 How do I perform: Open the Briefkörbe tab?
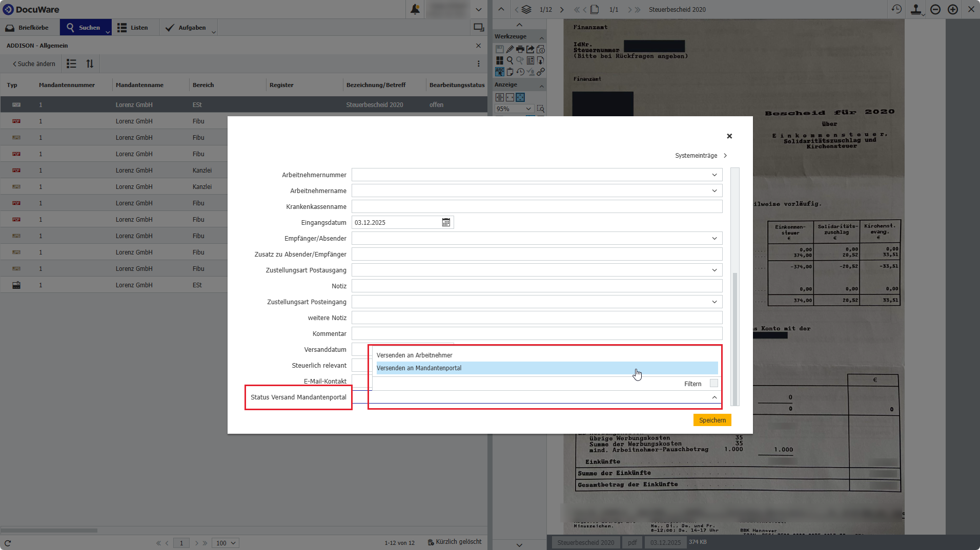pos(28,28)
